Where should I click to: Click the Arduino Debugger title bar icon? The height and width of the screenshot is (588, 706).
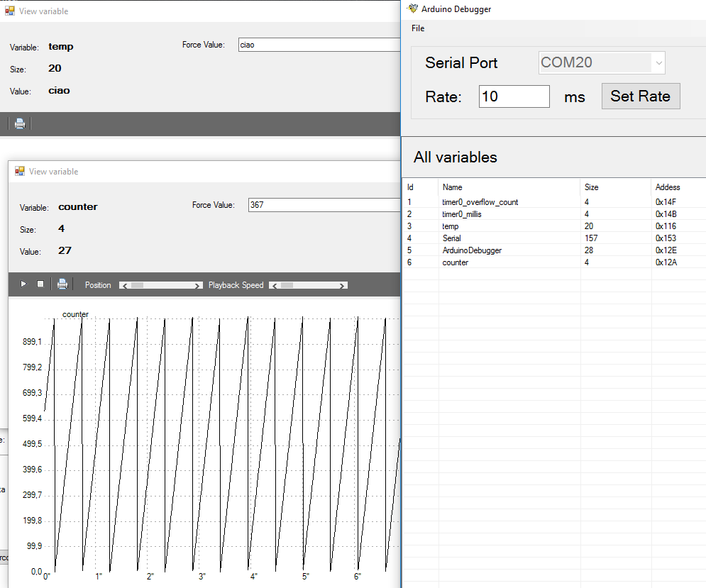[x=411, y=9]
